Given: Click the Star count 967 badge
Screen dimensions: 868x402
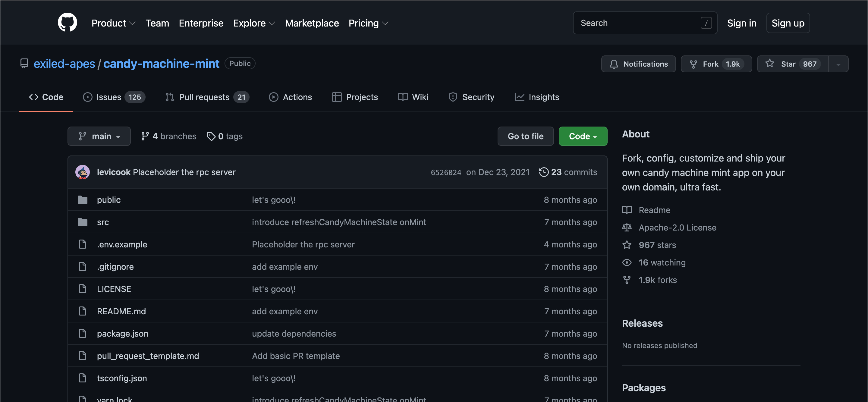Looking at the screenshot, I should pyautogui.click(x=809, y=64).
